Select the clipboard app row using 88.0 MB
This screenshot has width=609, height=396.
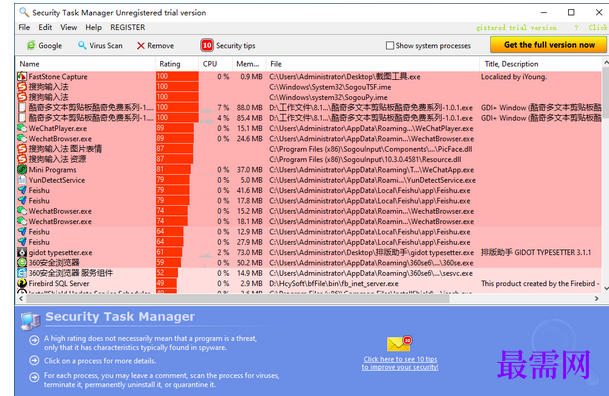pyautogui.click(x=309, y=108)
